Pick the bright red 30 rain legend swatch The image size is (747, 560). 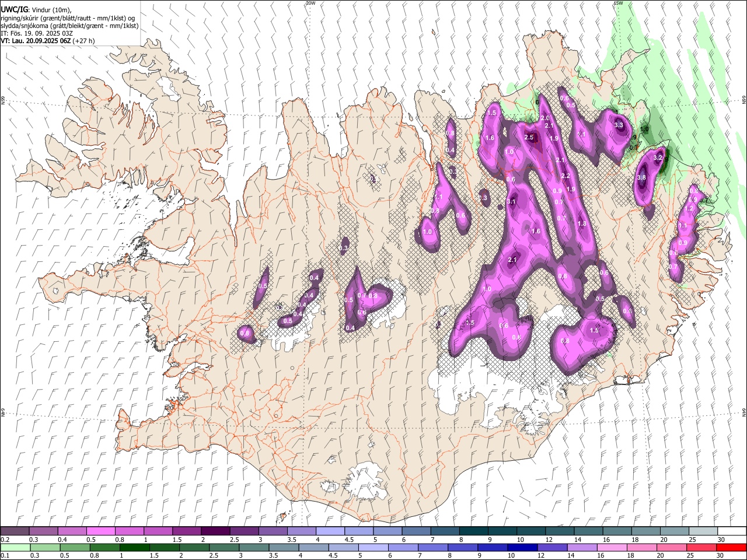click(731, 548)
